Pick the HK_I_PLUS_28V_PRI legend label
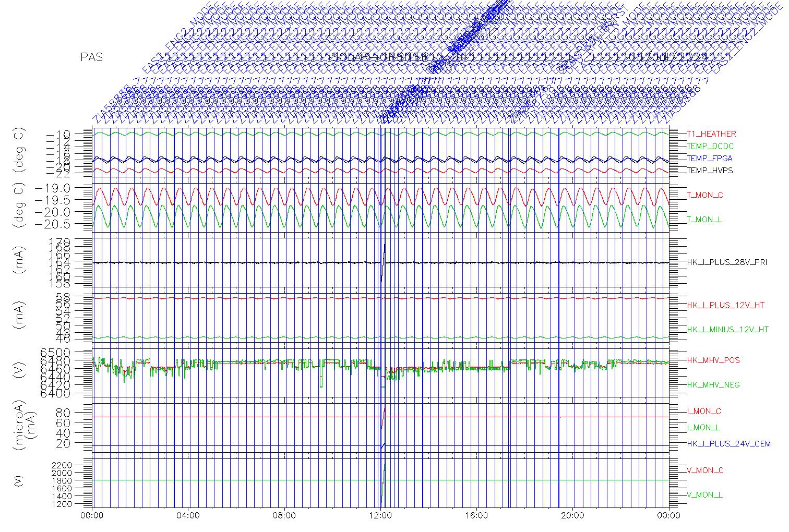The height and width of the screenshot is (532, 789). pos(727,262)
